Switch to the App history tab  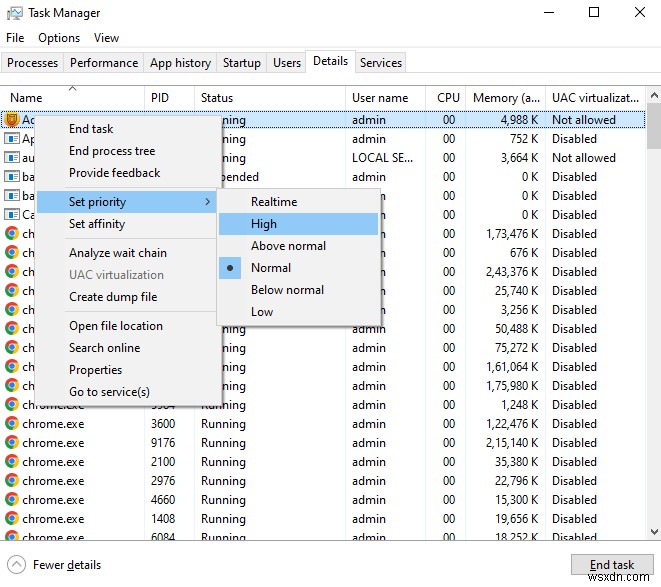click(180, 63)
